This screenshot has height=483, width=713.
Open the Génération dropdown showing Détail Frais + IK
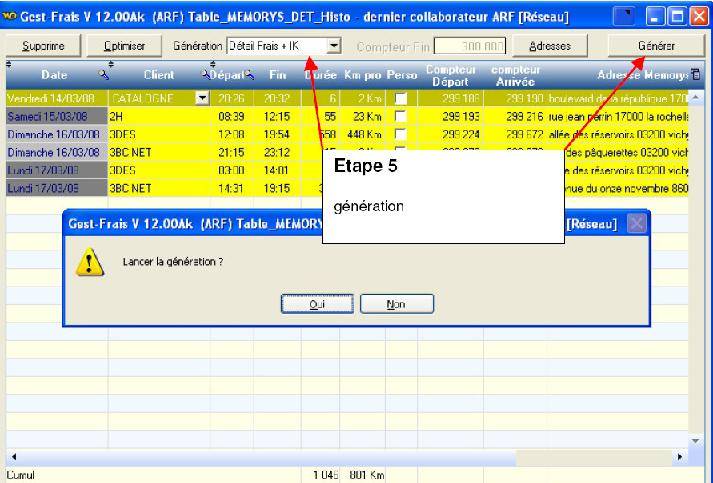pos(334,46)
